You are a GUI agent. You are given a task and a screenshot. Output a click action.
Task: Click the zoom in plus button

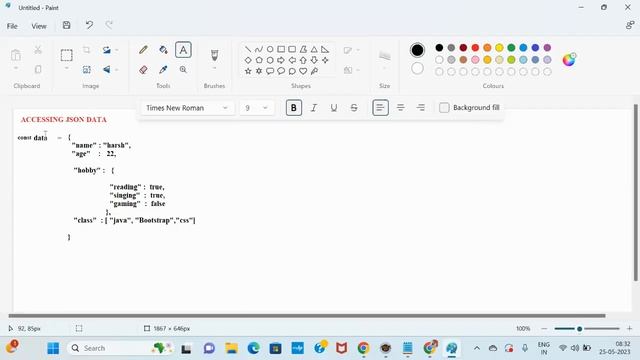pyautogui.click(x=629, y=329)
